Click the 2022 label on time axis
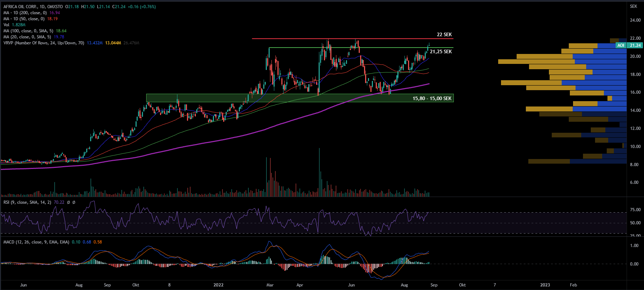The height and width of the screenshot is (290, 644). [219, 285]
